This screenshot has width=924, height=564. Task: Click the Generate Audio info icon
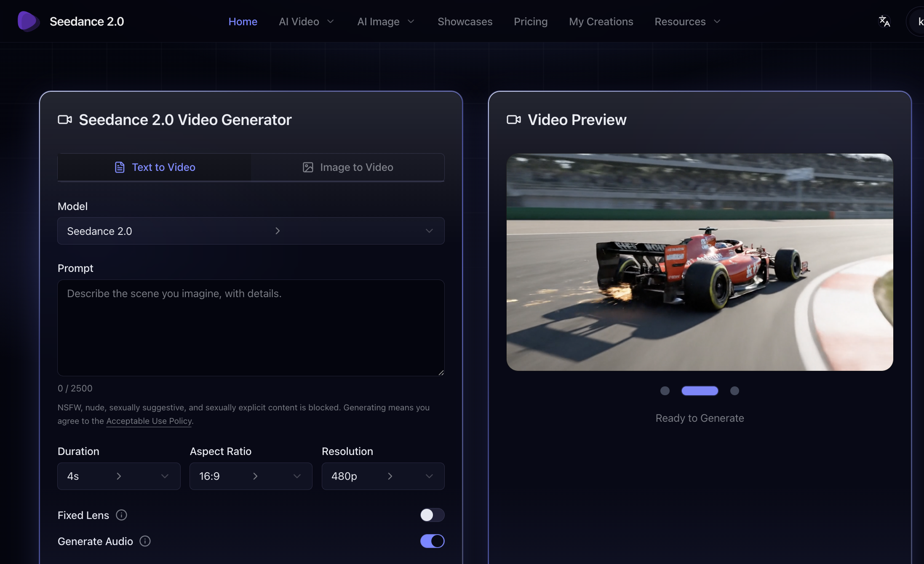point(145,541)
